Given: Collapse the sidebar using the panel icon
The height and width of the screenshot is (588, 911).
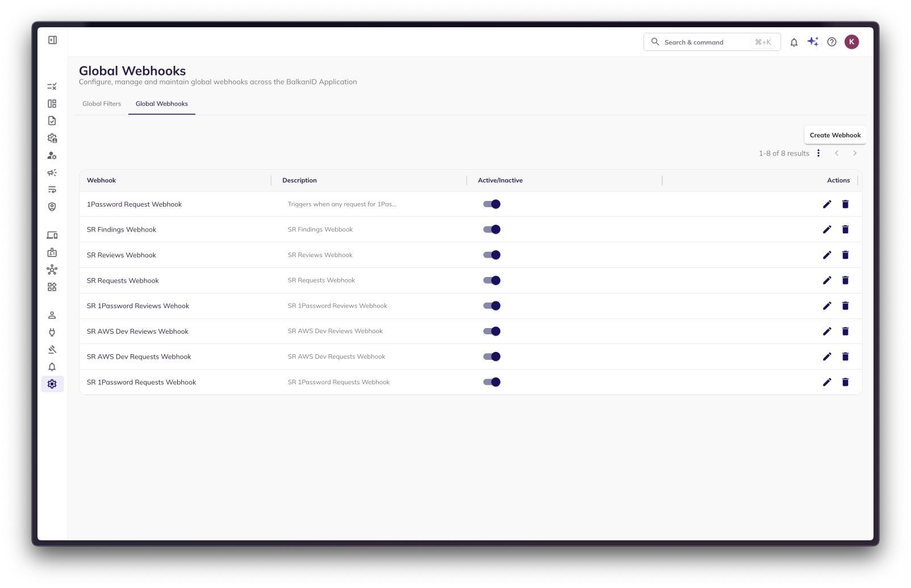Looking at the screenshot, I should (x=52, y=40).
